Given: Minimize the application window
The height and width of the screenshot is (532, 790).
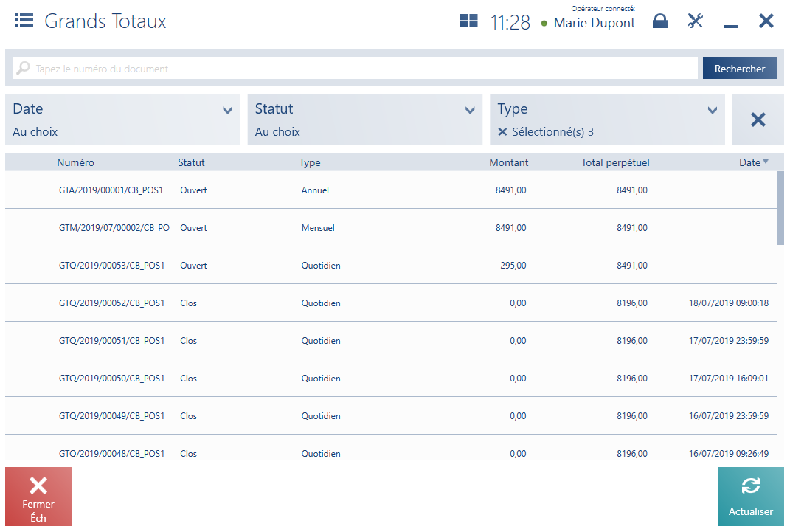Looking at the screenshot, I should (730, 25).
